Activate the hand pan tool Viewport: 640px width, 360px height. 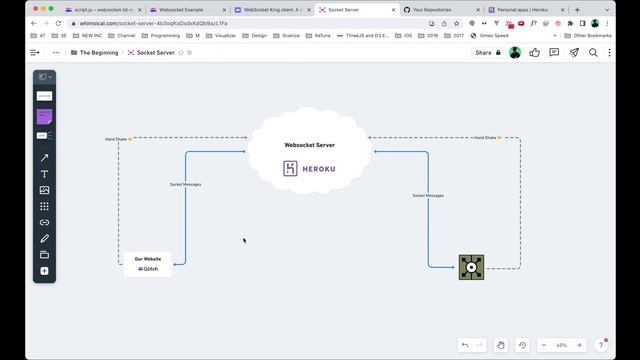tap(500, 345)
